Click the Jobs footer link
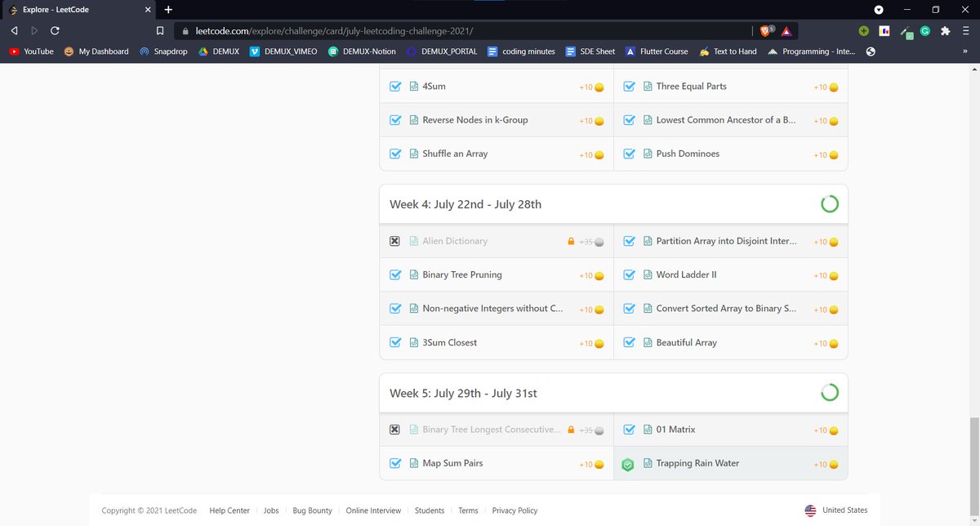Image resolution: width=980 pixels, height=526 pixels. click(x=271, y=510)
